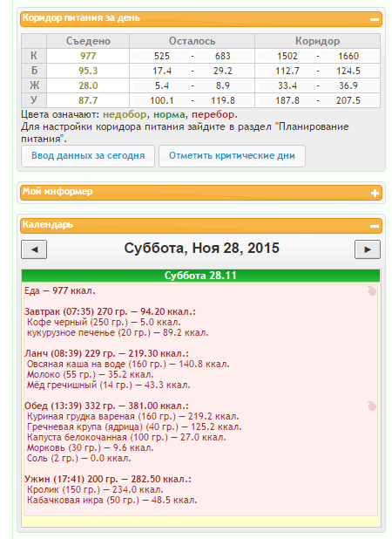This screenshot has height=539, width=392.
Task: Click remaining value 683
Action: point(223,56)
